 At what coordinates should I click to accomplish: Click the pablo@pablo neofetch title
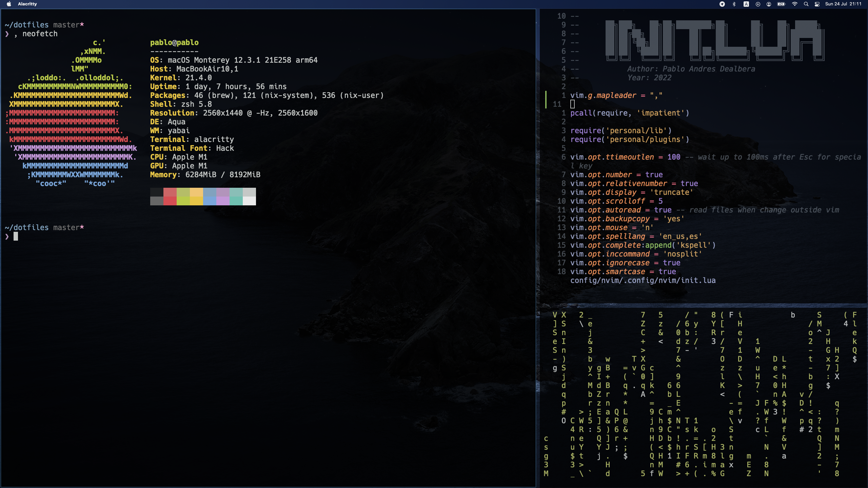click(174, 43)
